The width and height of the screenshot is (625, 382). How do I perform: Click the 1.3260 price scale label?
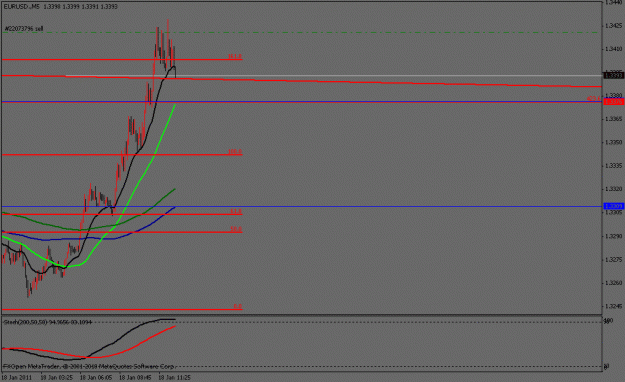tap(613, 283)
